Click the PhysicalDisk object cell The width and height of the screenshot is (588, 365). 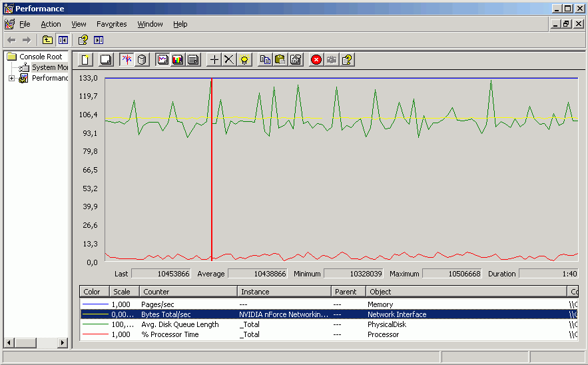point(387,324)
